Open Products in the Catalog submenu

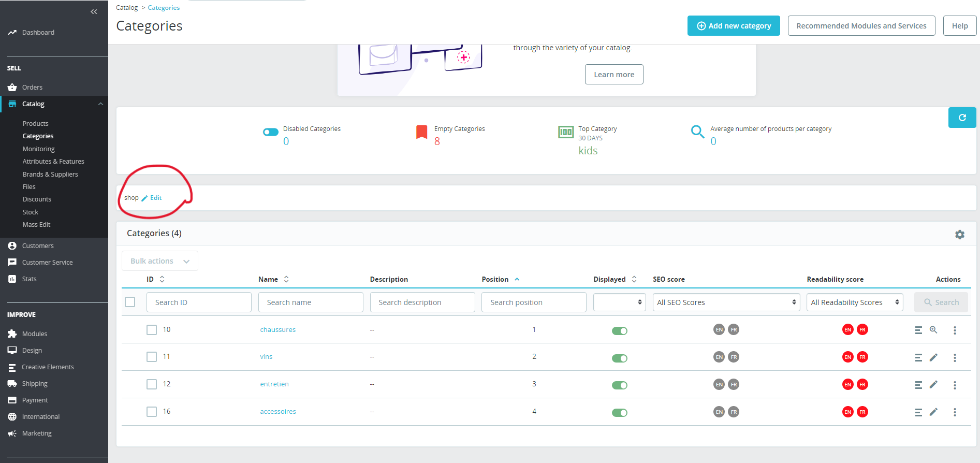[35, 123]
